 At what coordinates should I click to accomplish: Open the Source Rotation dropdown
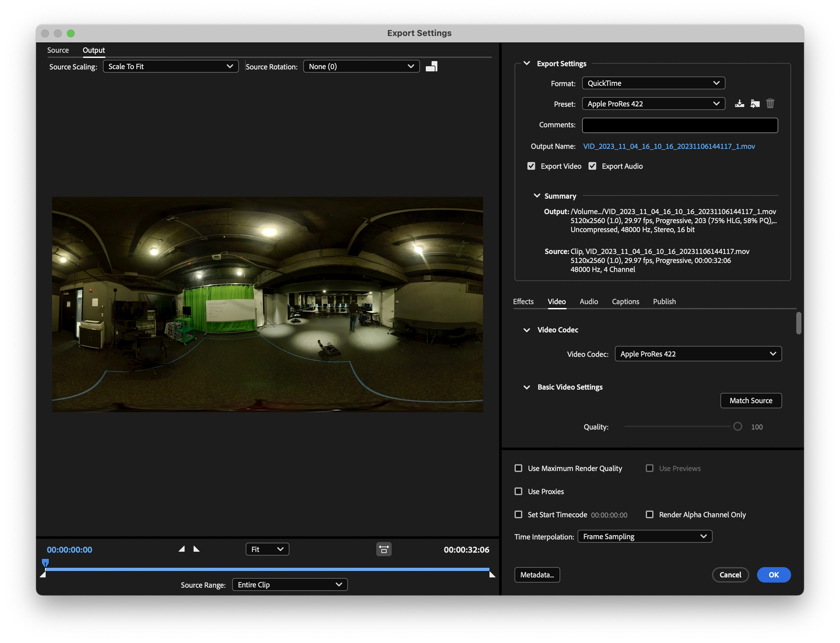pyautogui.click(x=361, y=66)
